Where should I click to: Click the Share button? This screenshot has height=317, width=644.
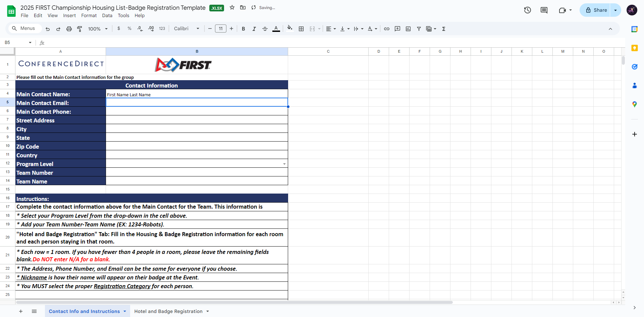tap(596, 10)
